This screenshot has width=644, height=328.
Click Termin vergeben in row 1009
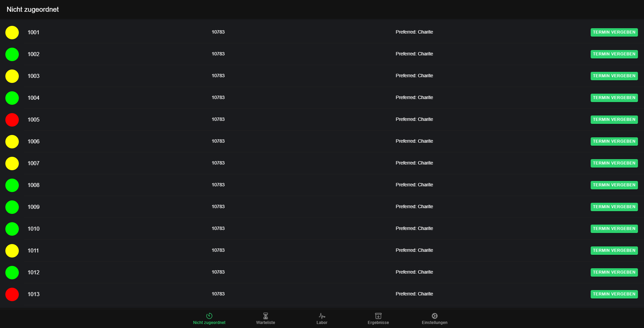614,207
